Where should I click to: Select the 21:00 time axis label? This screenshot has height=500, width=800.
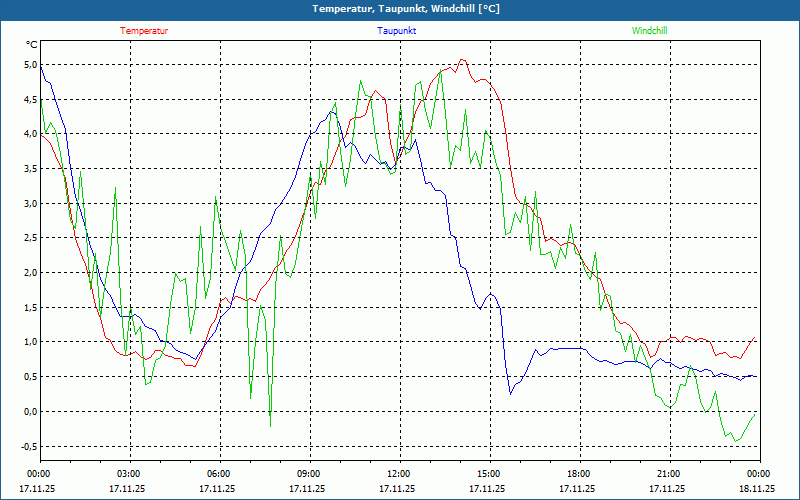[669, 474]
